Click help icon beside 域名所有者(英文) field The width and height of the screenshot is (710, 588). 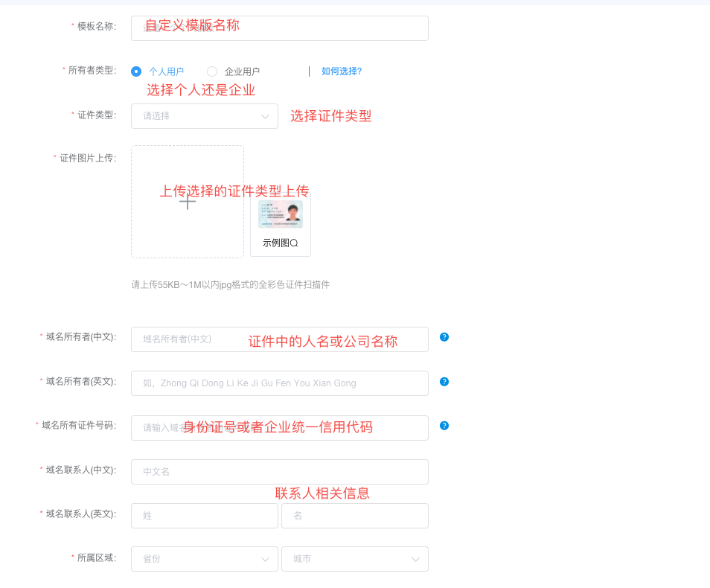444,382
